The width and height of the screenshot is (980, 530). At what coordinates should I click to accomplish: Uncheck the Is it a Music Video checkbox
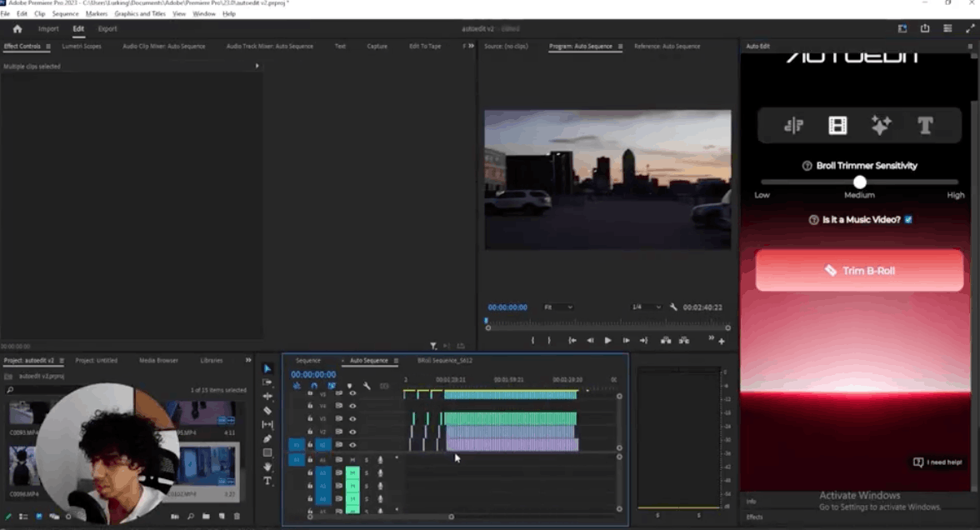[908, 220]
